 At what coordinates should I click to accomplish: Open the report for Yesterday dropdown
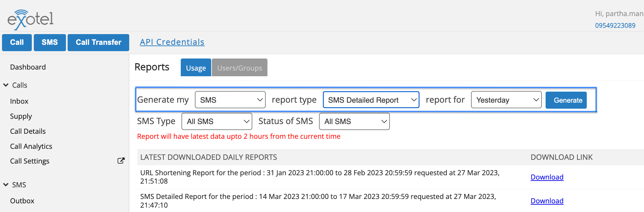(506, 100)
